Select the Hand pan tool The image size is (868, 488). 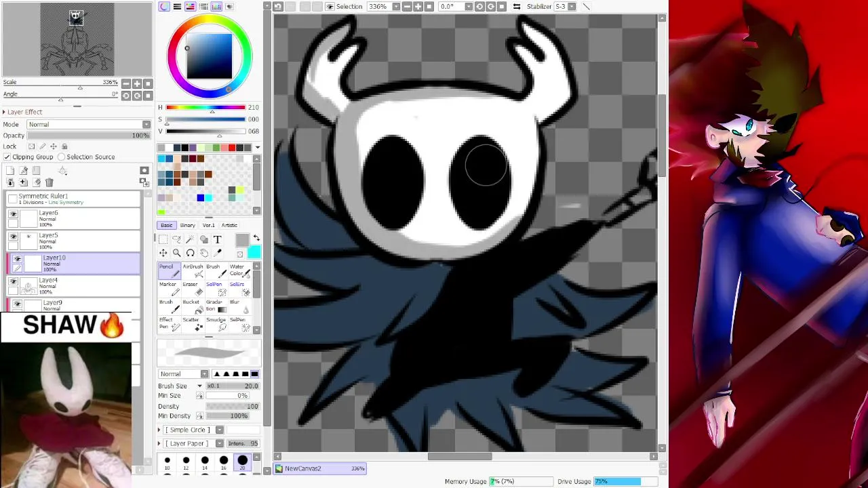204,253
